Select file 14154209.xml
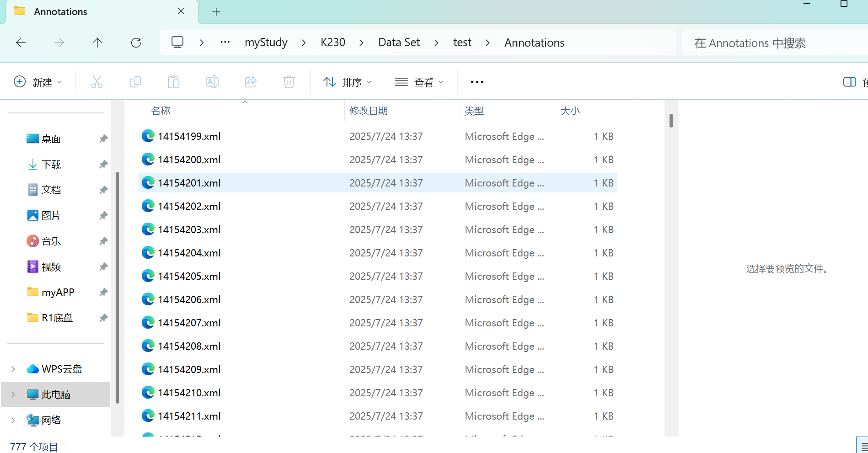868x453 pixels. pos(377,369)
